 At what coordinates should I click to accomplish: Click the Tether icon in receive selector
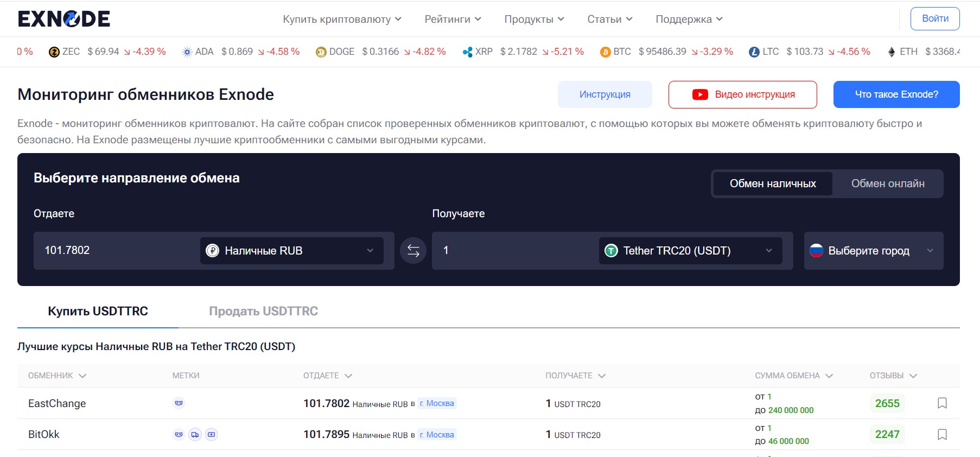coord(611,251)
